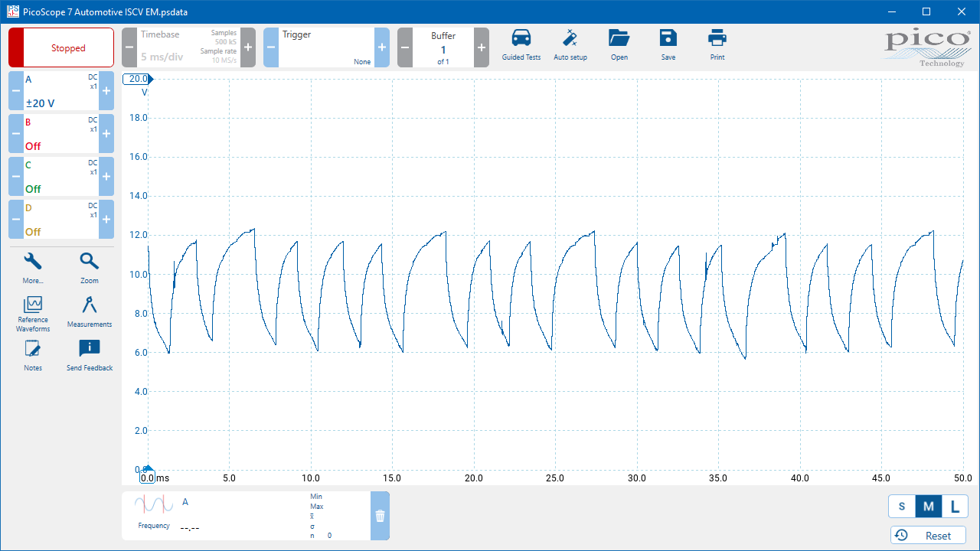Screen dimensions: 980x551
Task: Increase the timebase with plus button
Action: pos(248,47)
